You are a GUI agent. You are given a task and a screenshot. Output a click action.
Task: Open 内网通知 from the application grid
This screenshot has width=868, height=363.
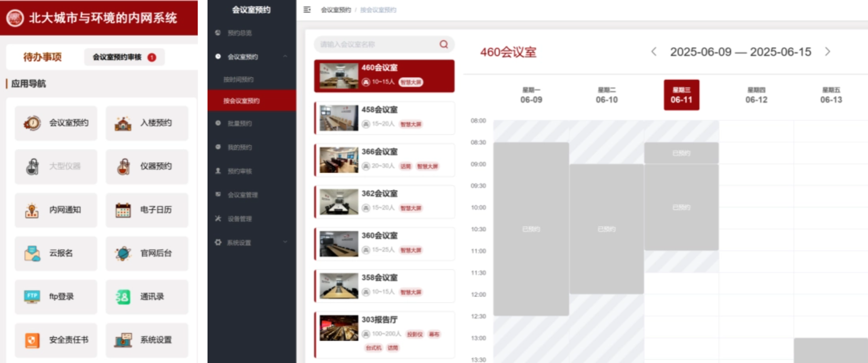56,210
